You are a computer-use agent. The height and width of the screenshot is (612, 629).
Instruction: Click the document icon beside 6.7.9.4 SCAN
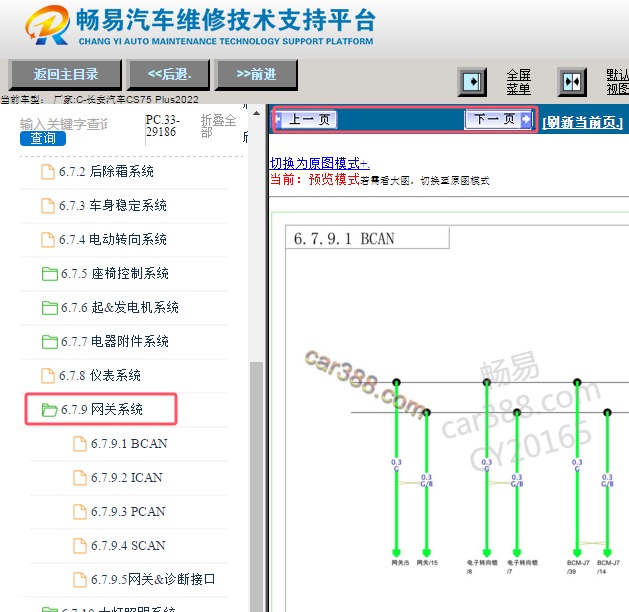80,546
